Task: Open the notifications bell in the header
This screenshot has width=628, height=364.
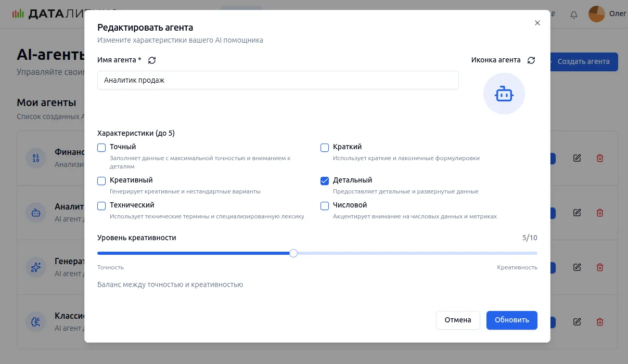Action: coord(574,15)
